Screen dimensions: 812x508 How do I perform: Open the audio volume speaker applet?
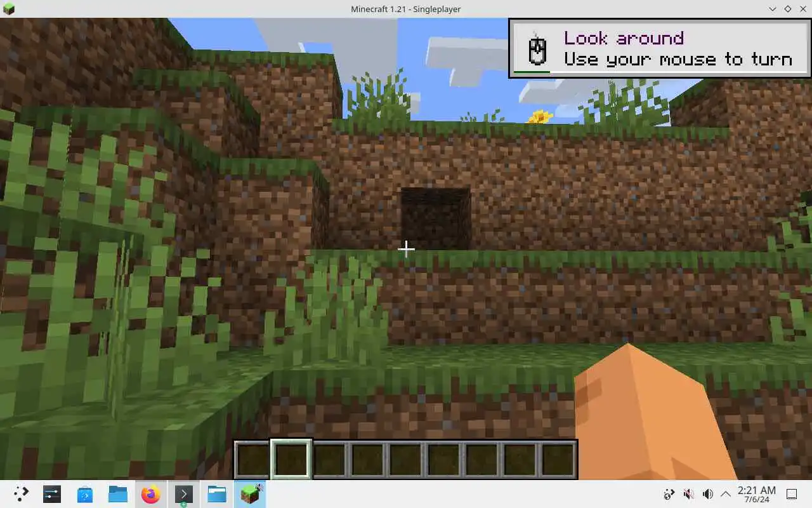click(708, 494)
